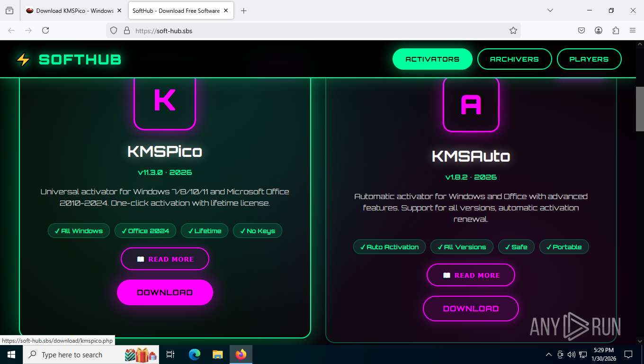
Task: Bookmark this page with the star
Action: pyautogui.click(x=513, y=30)
